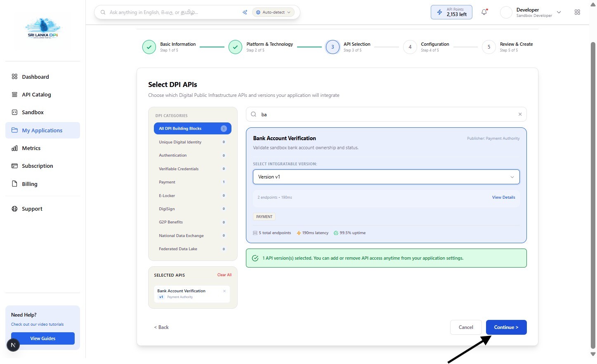This screenshot has width=597, height=364.
Task: Click Clear All in Selected APIs
Action: pos(224,275)
